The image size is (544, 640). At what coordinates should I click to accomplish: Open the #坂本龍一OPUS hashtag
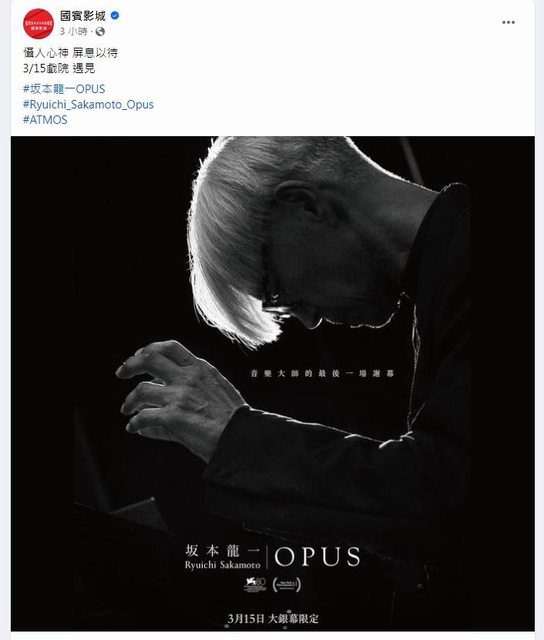click(64, 89)
